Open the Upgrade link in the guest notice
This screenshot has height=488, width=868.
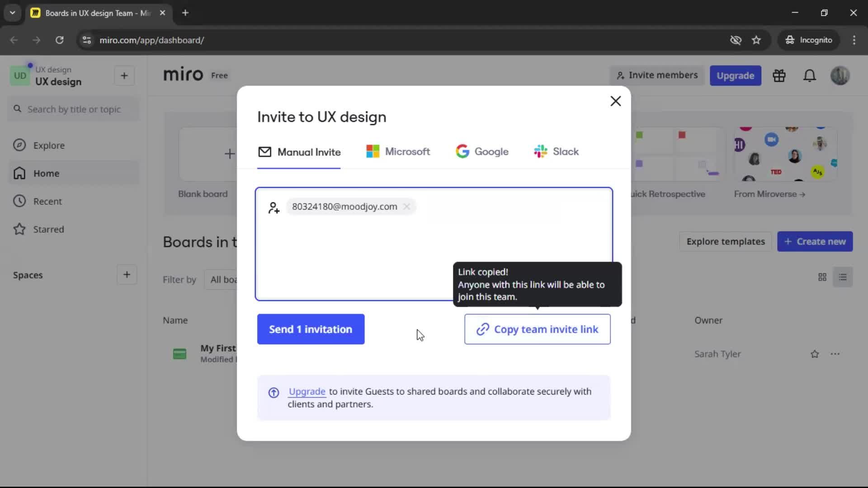click(307, 392)
